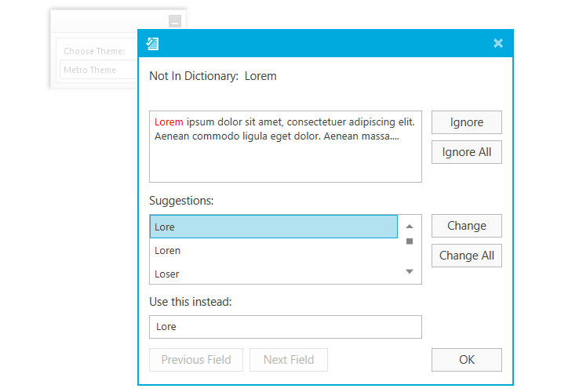This screenshot has width=561, height=392.
Task: Minimize the background theme window
Action: [x=175, y=21]
